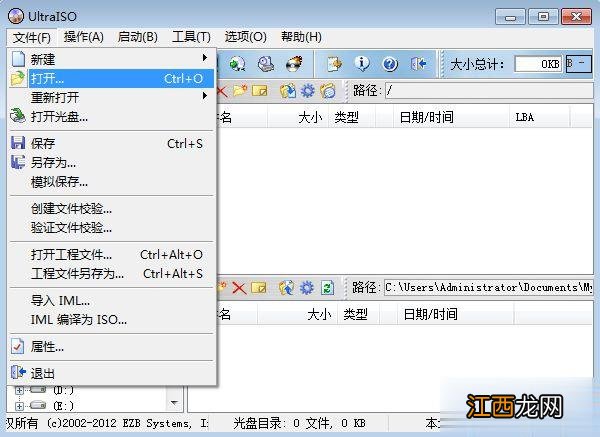
Task: Click the lower pane path field C:\Users\Administrator
Action: [x=489, y=288]
